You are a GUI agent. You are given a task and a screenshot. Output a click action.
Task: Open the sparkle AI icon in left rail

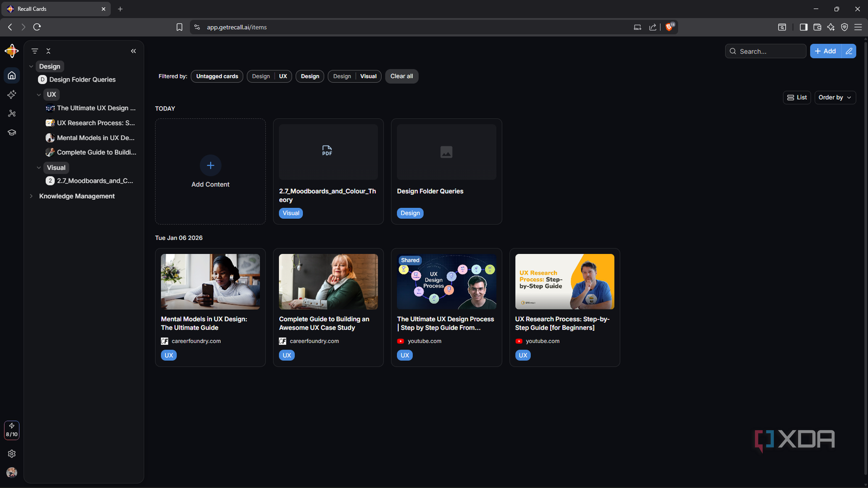point(12,95)
